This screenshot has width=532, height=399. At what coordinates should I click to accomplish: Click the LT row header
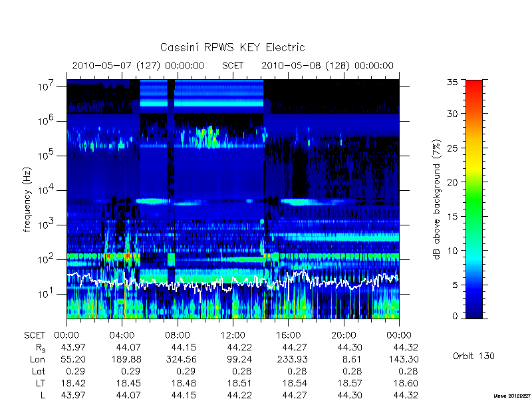tap(41, 383)
